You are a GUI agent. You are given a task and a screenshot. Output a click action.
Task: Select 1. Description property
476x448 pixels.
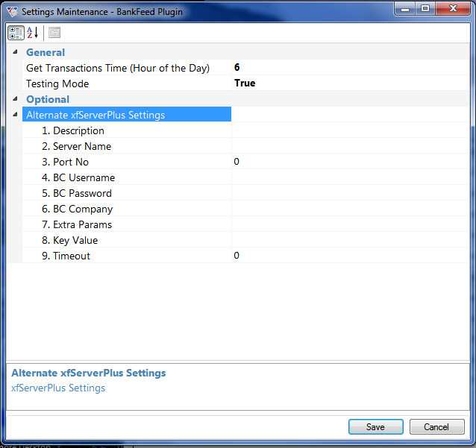click(127, 130)
